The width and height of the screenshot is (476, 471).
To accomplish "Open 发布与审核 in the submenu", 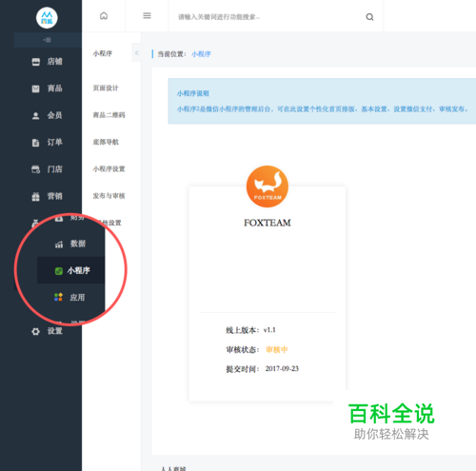I will (x=109, y=196).
